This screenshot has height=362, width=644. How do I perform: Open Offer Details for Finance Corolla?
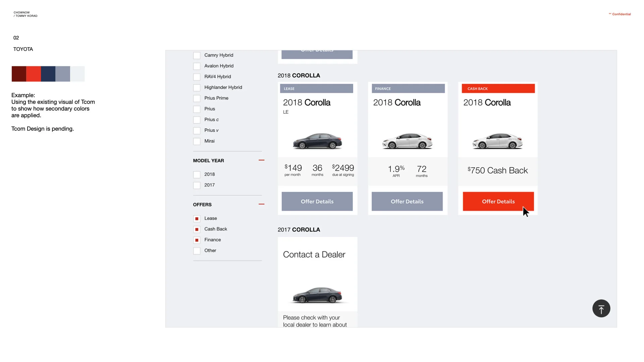407,201
